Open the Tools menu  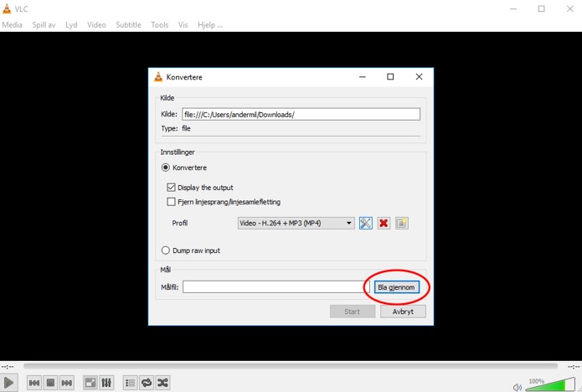coord(160,25)
